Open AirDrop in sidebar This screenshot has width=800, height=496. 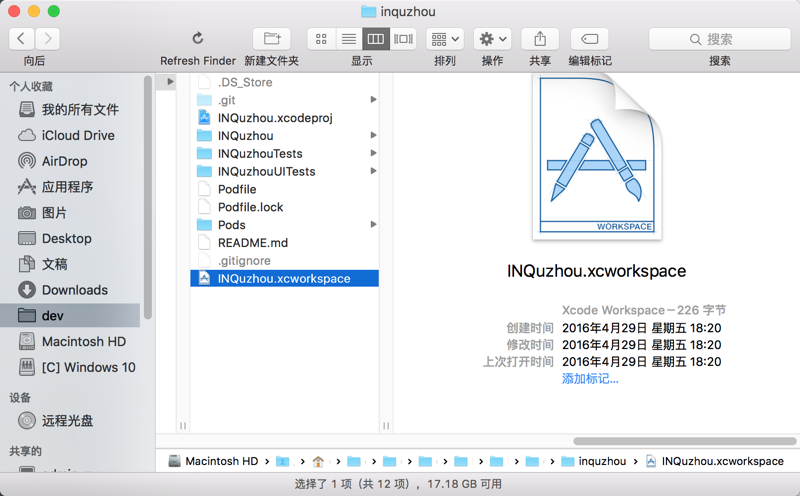(x=70, y=161)
